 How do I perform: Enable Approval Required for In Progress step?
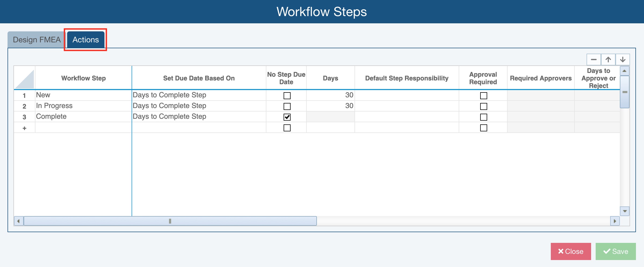click(x=483, y=106)
